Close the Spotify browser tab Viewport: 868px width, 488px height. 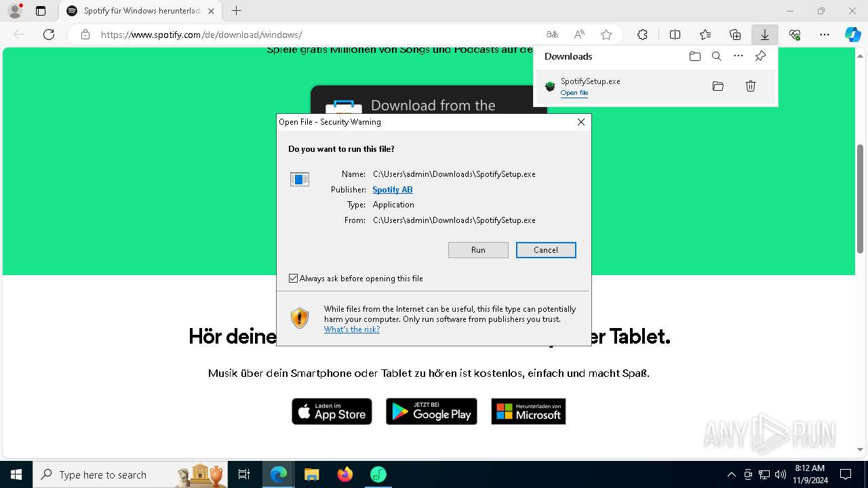(212, 11)
